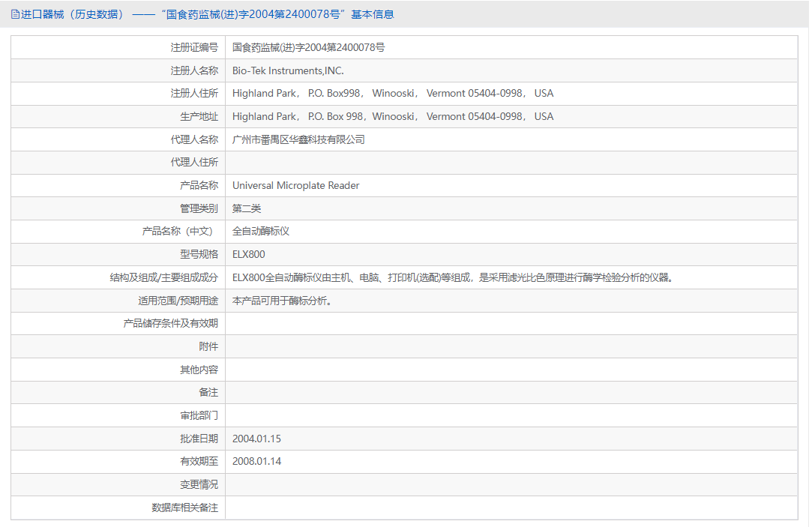The height and width of the screenshot is (527, 812).
Task: Click the 注册人住所 address value
Action: point(392,94)
